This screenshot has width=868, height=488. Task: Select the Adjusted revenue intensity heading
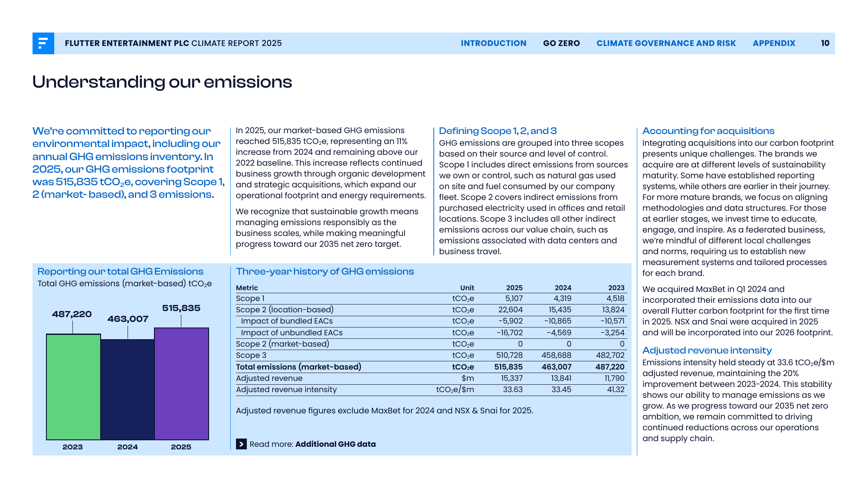click(707, 350)
